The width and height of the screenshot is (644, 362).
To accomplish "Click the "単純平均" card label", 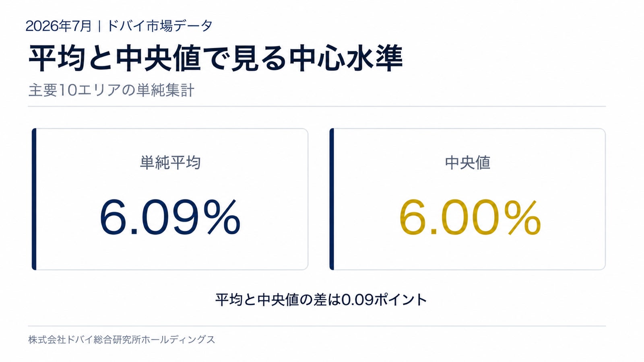I will [170, 162].
